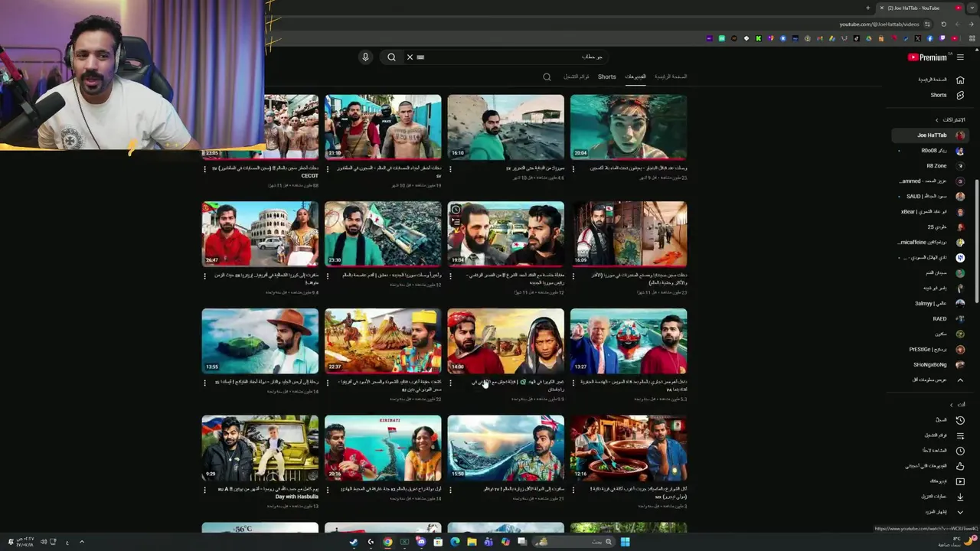Select the Joe HaTTab YouTube browser tab
Viewport: 980px width, 551px height.
919,8
